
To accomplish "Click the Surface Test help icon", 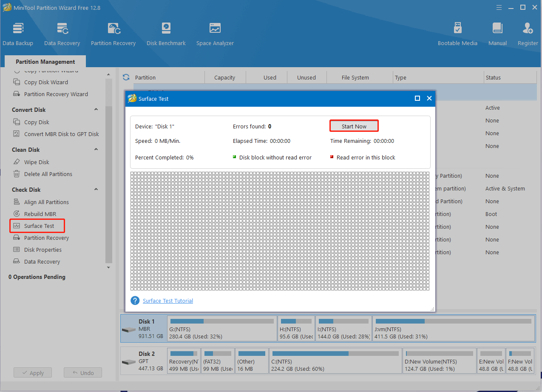I will click(x=135, y=301).
